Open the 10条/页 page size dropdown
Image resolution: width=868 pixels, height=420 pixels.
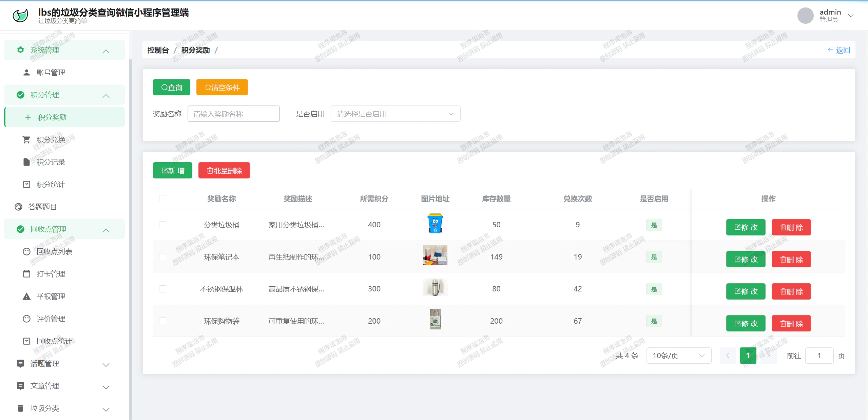679,356
